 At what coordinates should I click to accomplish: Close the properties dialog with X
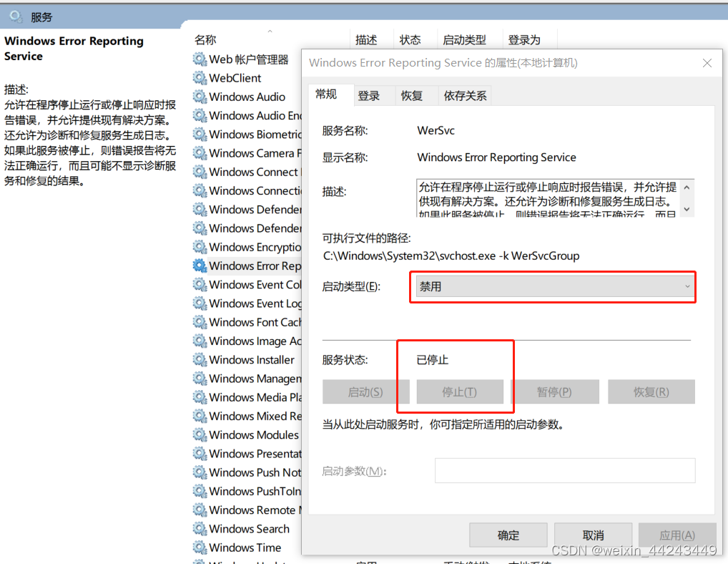click(x=707, y=63)
